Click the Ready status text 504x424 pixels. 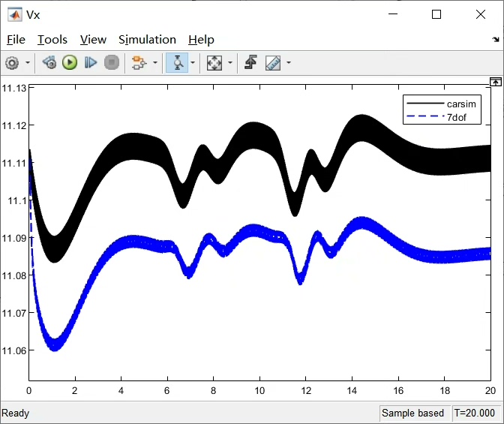(16, 413)
